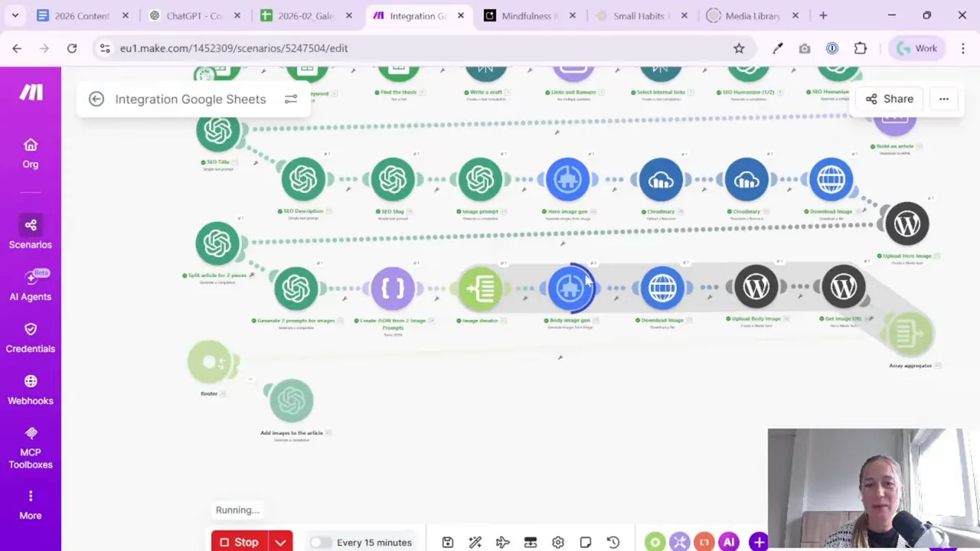Click the magic wand auto-align icon
This screenshot has width=980, height=551.
(x=475, y=543)
